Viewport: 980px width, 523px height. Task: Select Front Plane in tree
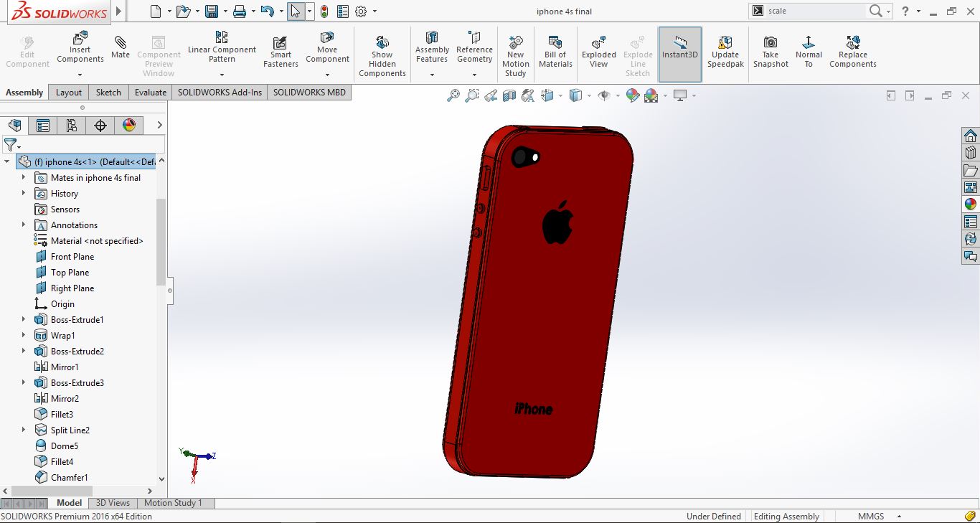72,256
